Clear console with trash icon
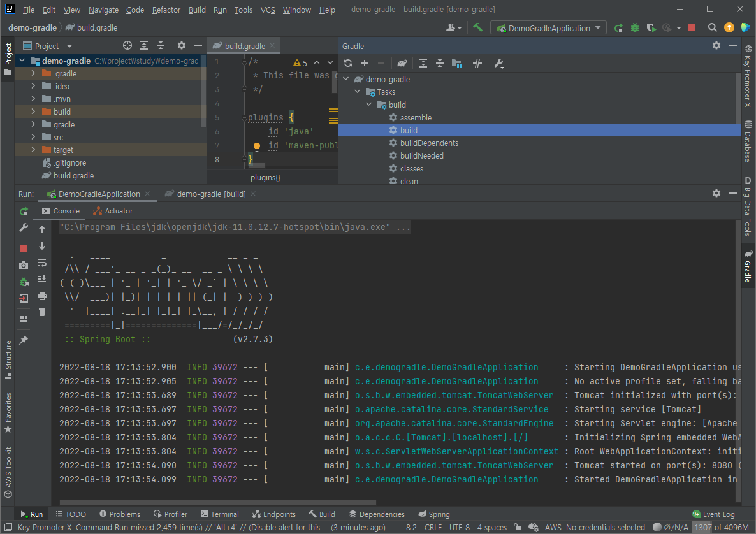 [x=42, y=312]
